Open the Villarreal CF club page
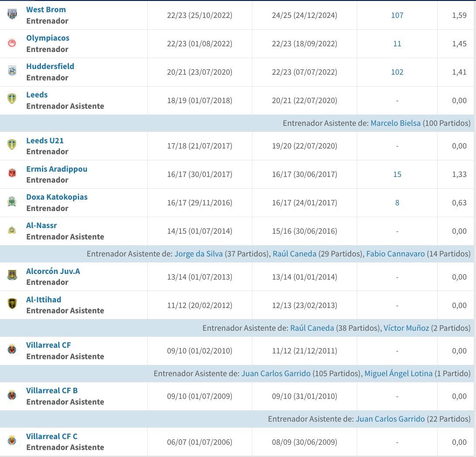This screenshot has height=457, width=476. pyautogui.click(x=48, y=345)
